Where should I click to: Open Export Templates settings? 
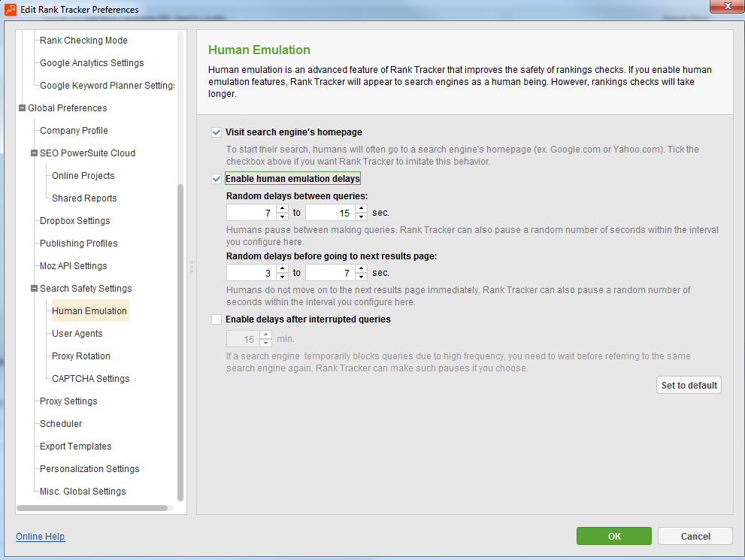(75, 446)
